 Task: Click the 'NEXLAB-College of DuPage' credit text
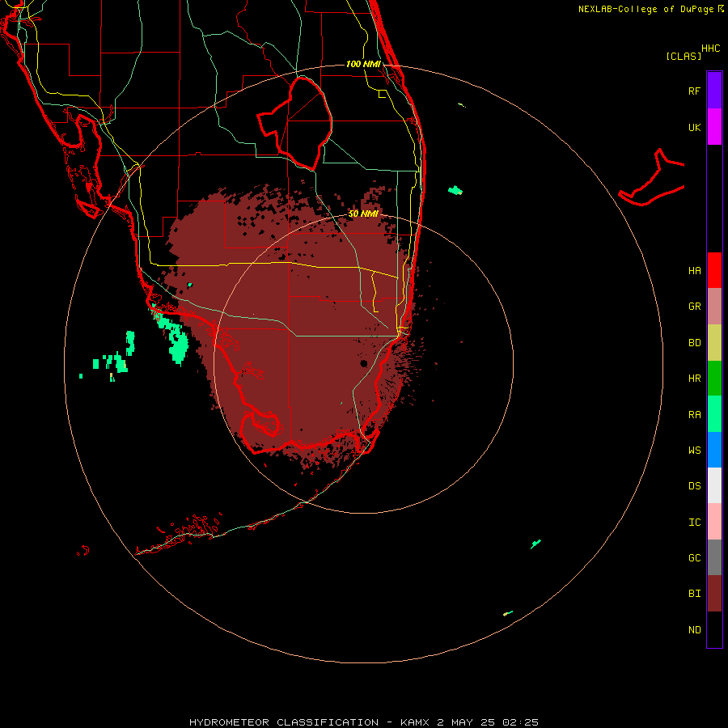pos(645,9)
